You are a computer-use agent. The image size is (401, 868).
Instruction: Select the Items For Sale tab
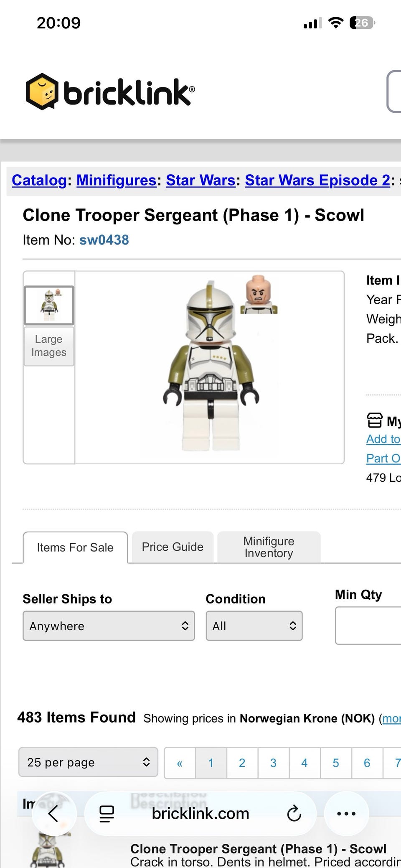pyautogui.click(x=75, y=547)
